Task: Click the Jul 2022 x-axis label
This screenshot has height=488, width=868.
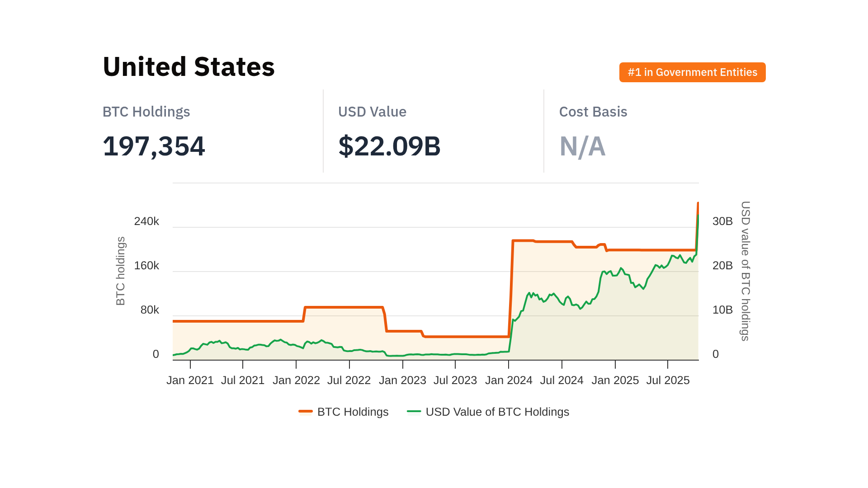Action: click(349, 380)
